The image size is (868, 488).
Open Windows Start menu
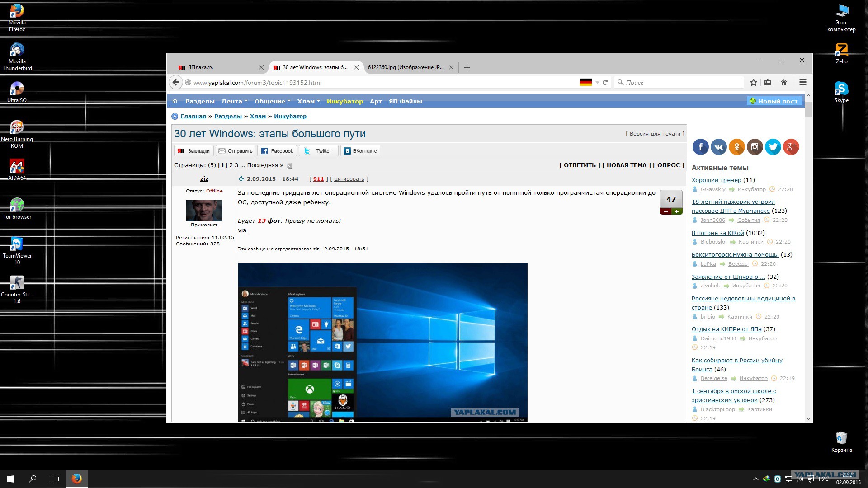11,479
